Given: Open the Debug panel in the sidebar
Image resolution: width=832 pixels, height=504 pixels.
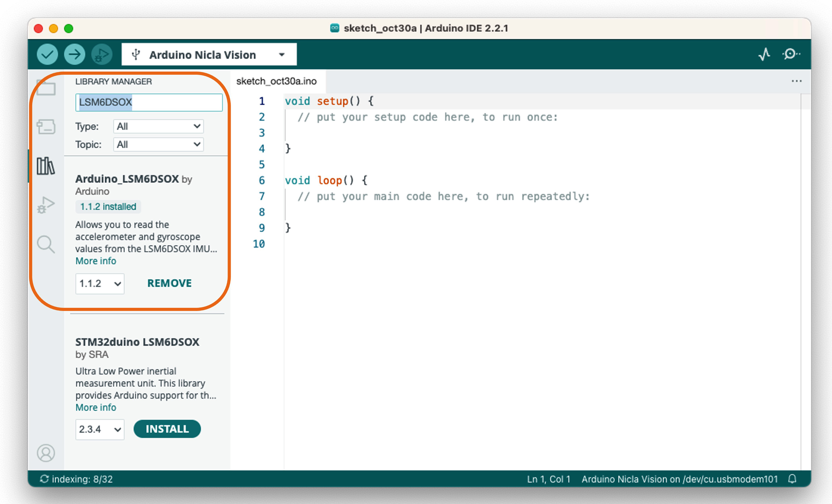Looking at the screenshot, I should pyautogui.click(x=46, y=205).
